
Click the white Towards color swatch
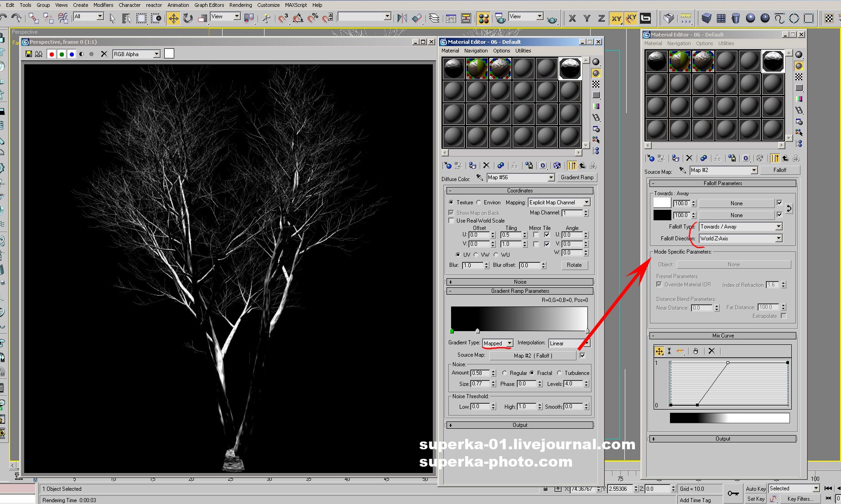point(662,203)
